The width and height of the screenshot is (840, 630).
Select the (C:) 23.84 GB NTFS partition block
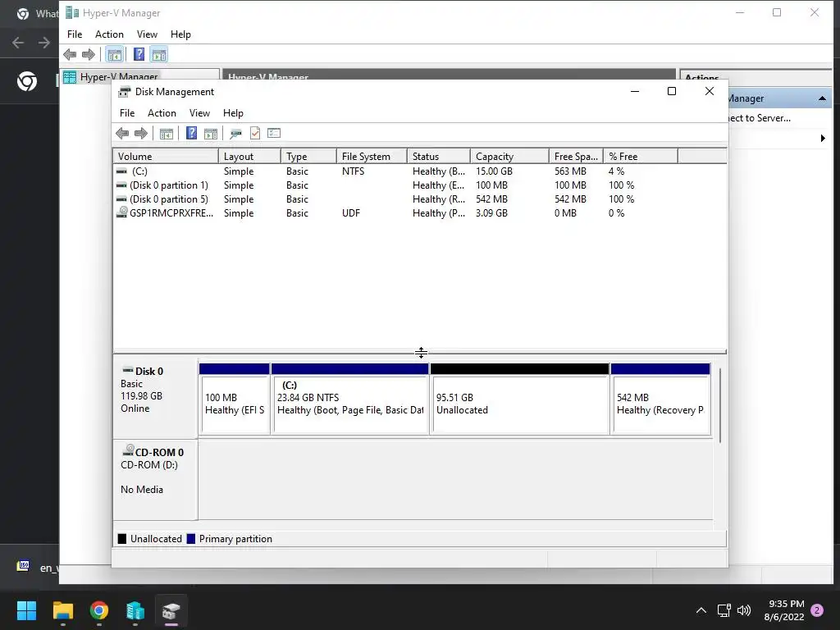(x=349, y=399)
